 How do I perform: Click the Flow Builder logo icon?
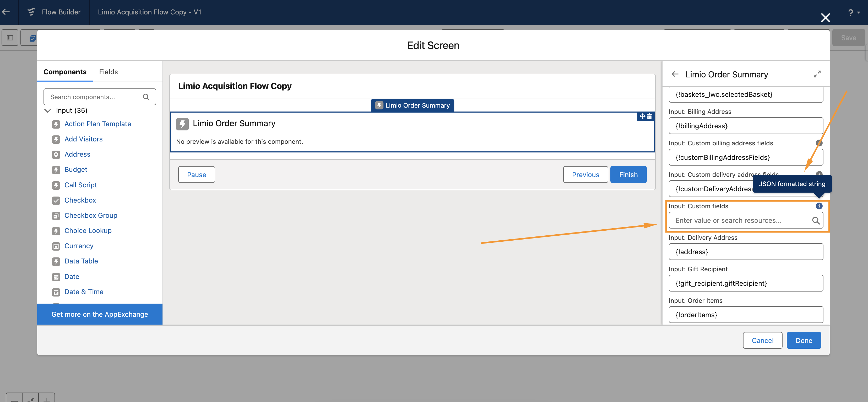click(31, 12)
